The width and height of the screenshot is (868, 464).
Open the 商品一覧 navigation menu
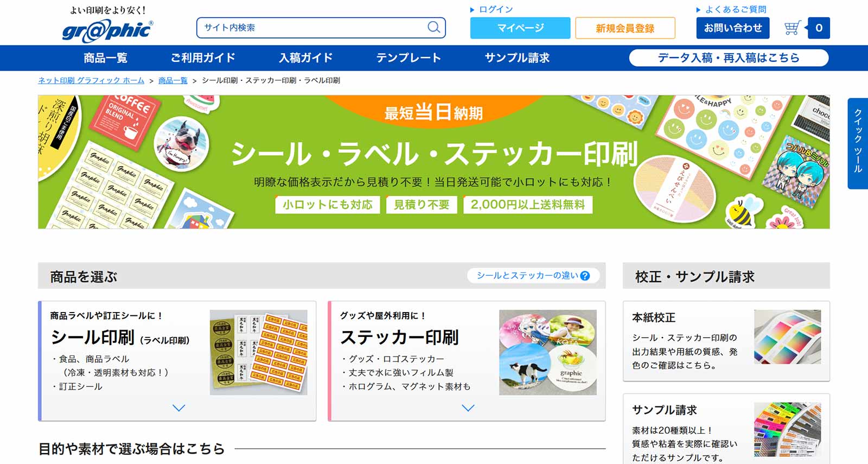105,58
